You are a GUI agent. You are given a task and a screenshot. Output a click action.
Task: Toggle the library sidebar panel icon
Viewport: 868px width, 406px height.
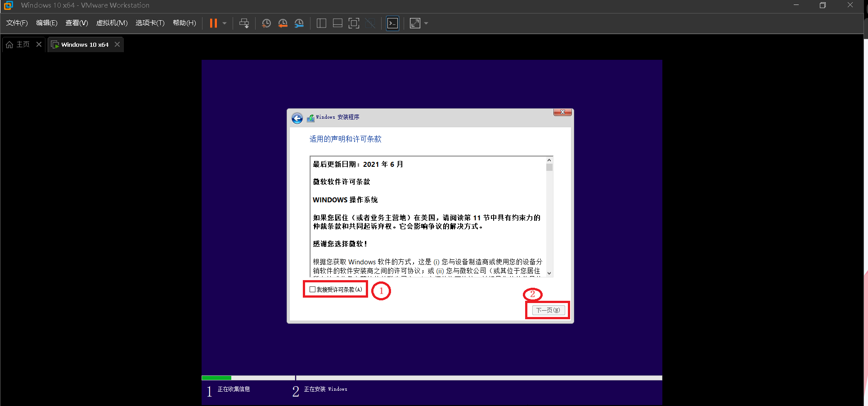321,23
